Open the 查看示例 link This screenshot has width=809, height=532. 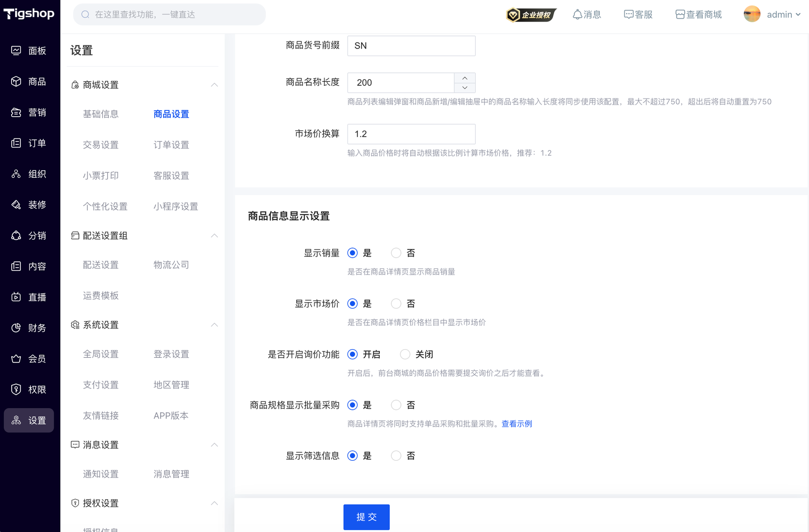click(516, 424)
